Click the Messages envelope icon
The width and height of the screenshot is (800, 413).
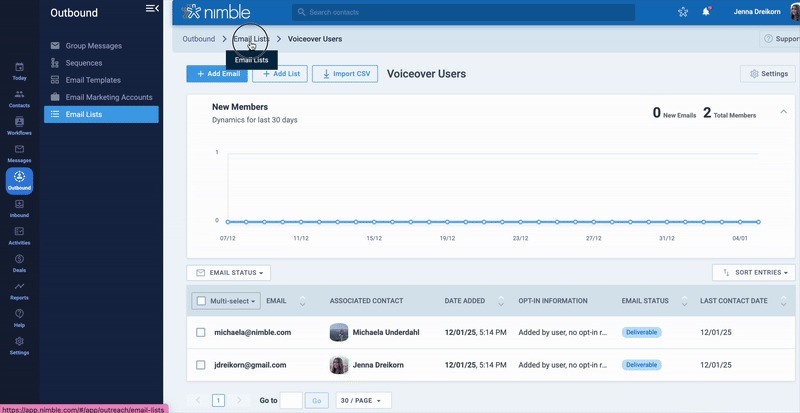[19, 151]
